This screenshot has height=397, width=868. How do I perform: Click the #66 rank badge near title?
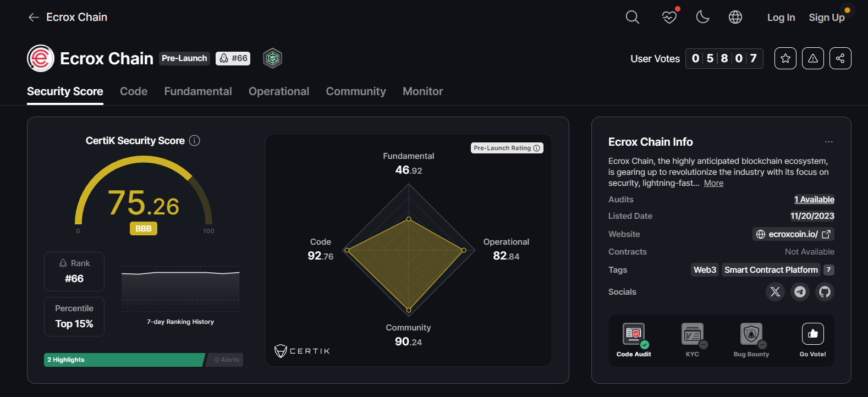click(233, 58)
